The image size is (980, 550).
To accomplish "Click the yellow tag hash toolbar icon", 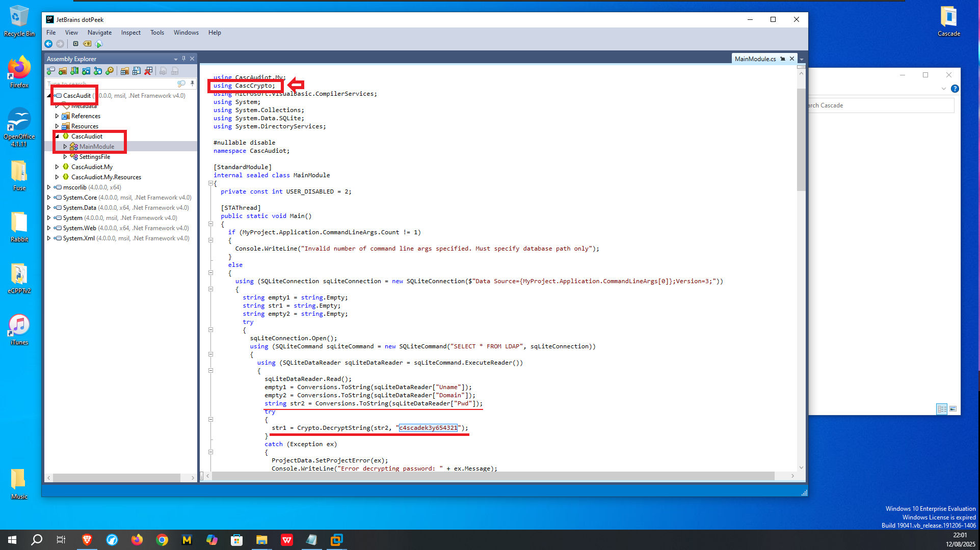I will [87, 44].
